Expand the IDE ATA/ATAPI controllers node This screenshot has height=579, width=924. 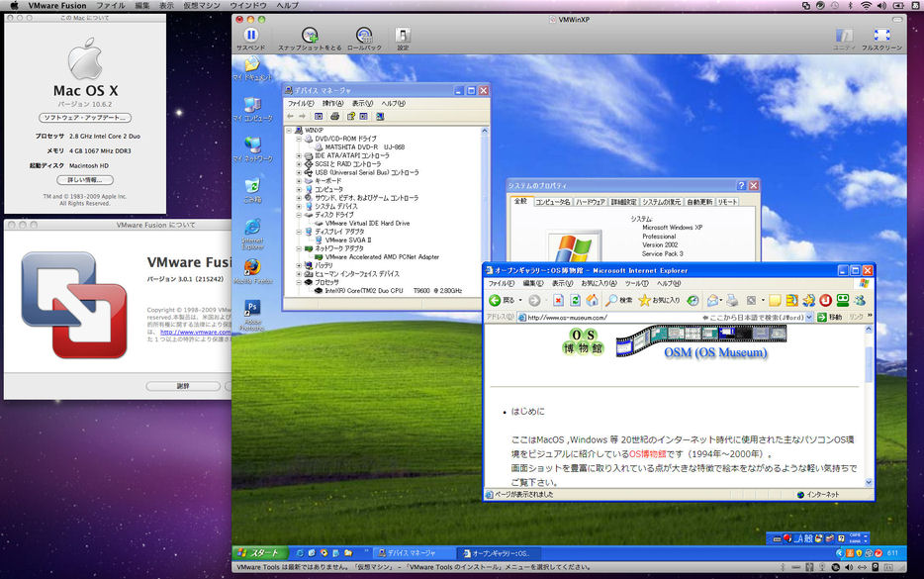click(300, 155)
